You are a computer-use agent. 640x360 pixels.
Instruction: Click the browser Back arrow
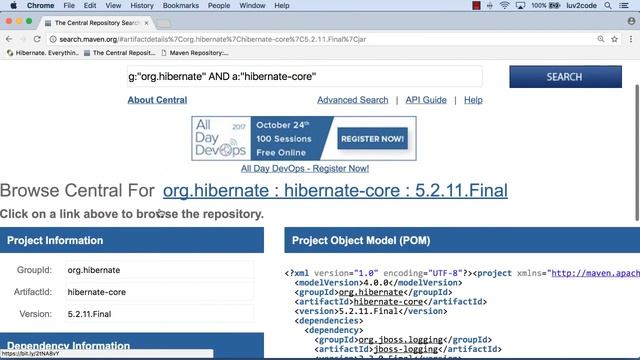pyautogui.click(x=9, y=39)
